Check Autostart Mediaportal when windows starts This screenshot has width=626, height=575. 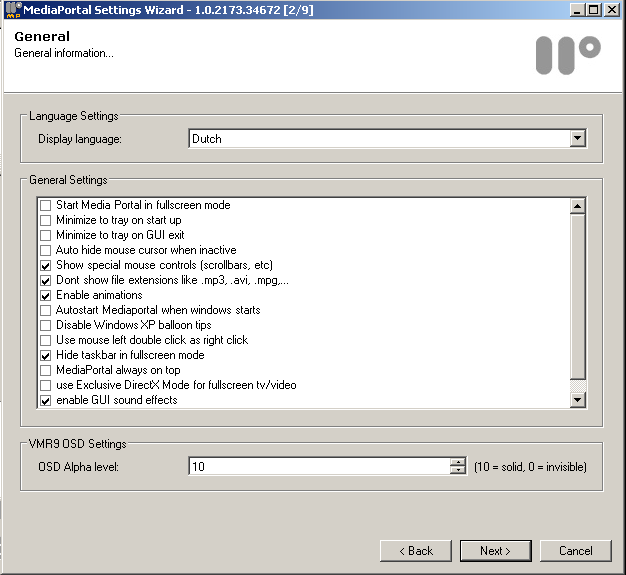pyautogui.click(x=46, y=310)
